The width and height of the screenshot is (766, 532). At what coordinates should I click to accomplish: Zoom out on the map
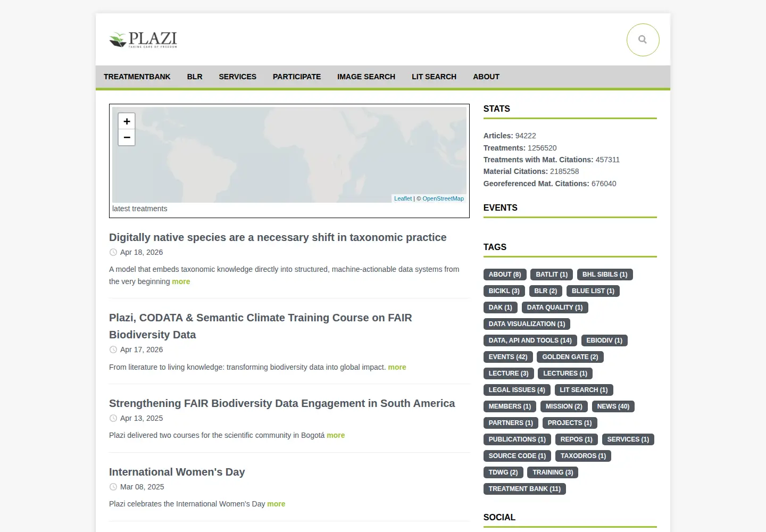pyautogui.click(x=127, y=137)
